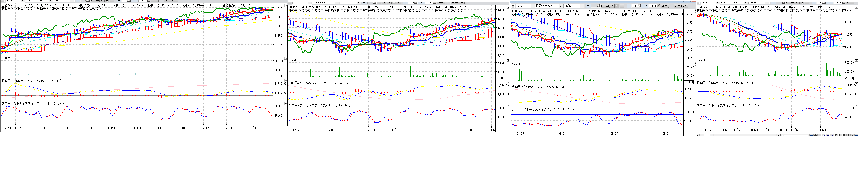Switch 30-minute chart to 週 (weekly) bars
The height and width of the screenshot is (185, 868).
[x=608, y=6]
